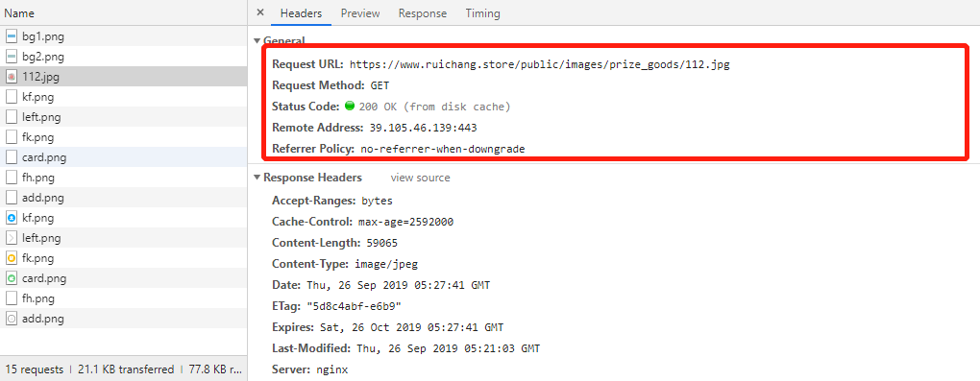Image resolution: width=980 pixels, height=381 pixels.
Task: Click the Content-Type image/jpeg header
Action: [344, 264]
